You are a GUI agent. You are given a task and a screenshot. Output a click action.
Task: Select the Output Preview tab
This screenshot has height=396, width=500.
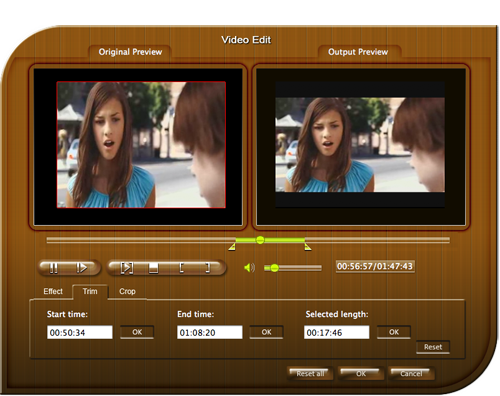(358, 52)
